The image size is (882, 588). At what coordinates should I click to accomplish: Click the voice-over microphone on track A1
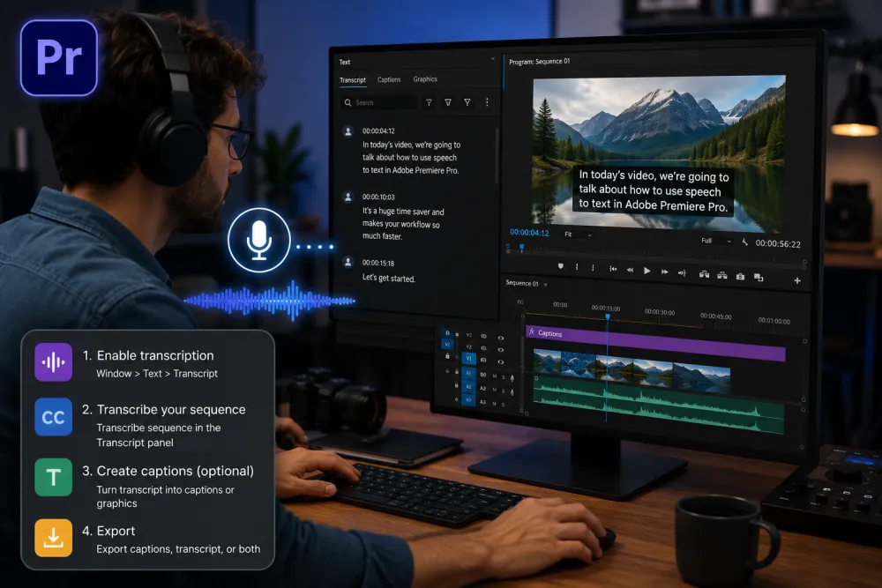coord(512,378)
